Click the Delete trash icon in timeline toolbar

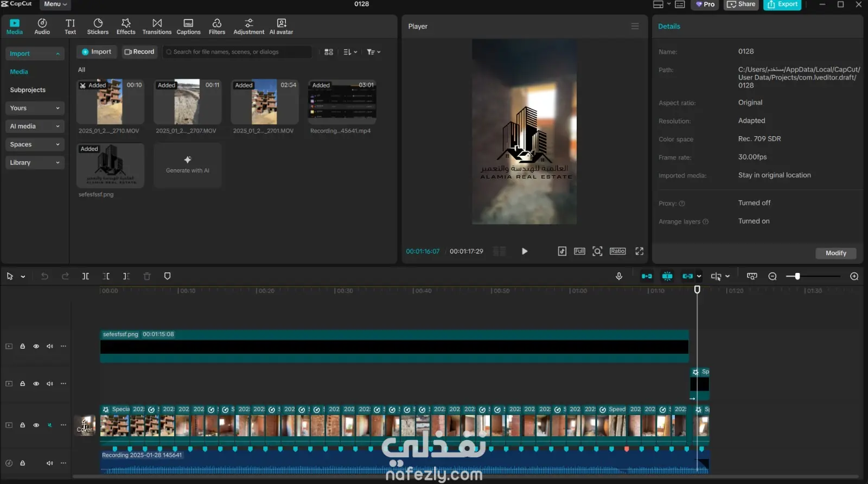click(147, 276)
